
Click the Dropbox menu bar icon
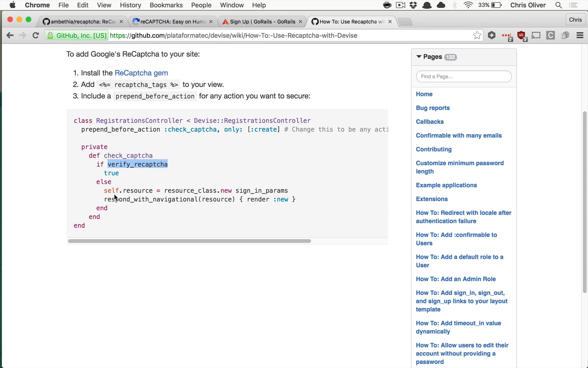click(413, 5)
